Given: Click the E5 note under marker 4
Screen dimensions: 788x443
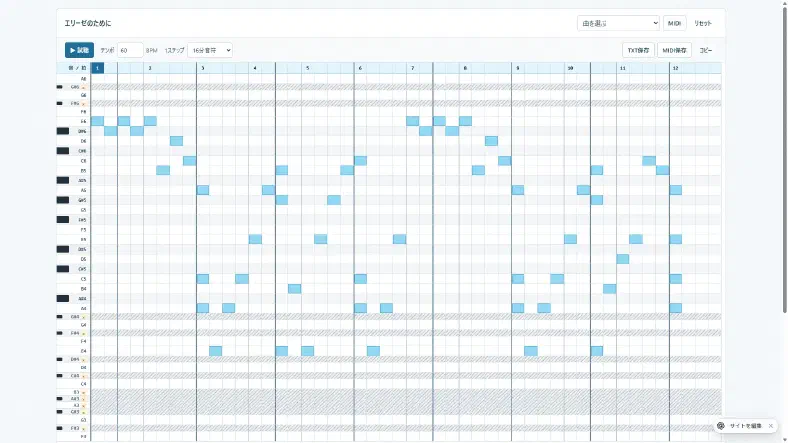Looking at the screenshot, I should point(255,239).
